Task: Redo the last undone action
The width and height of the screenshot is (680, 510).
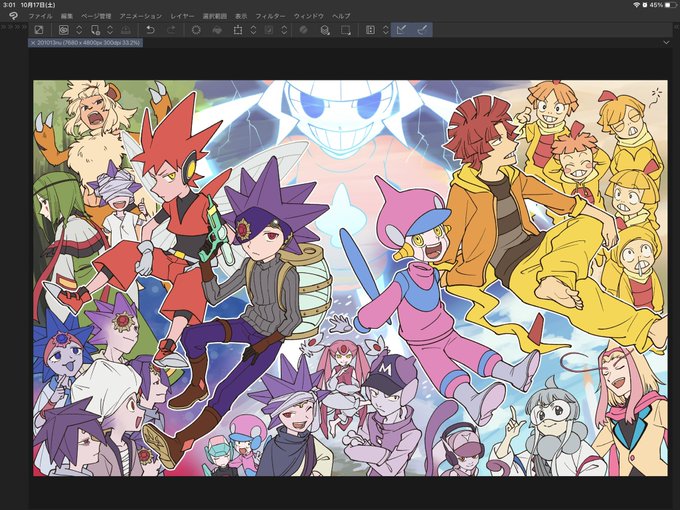Action: point(171,30)
